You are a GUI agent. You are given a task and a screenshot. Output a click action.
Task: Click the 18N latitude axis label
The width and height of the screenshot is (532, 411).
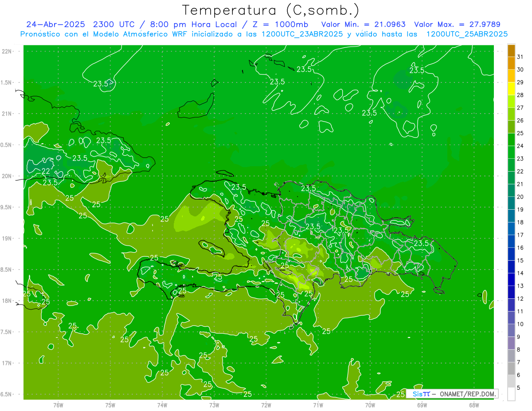pos(7,301)
